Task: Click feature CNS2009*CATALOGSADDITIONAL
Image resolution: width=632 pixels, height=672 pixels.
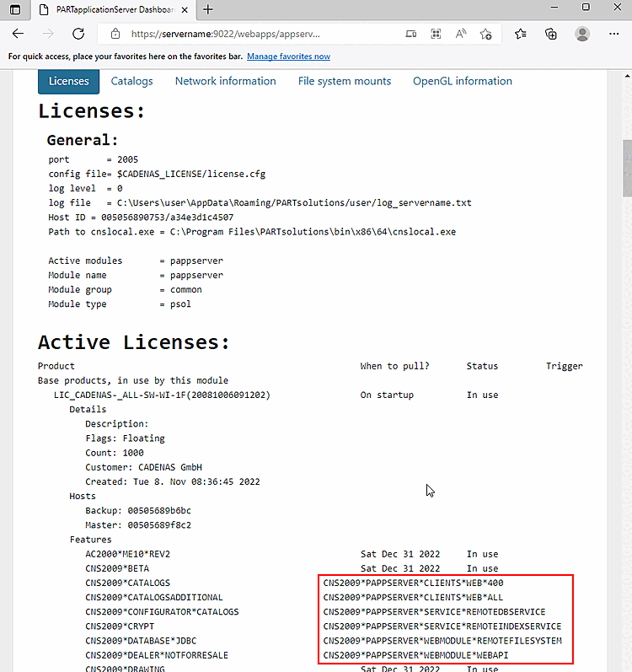Action: 154,598
